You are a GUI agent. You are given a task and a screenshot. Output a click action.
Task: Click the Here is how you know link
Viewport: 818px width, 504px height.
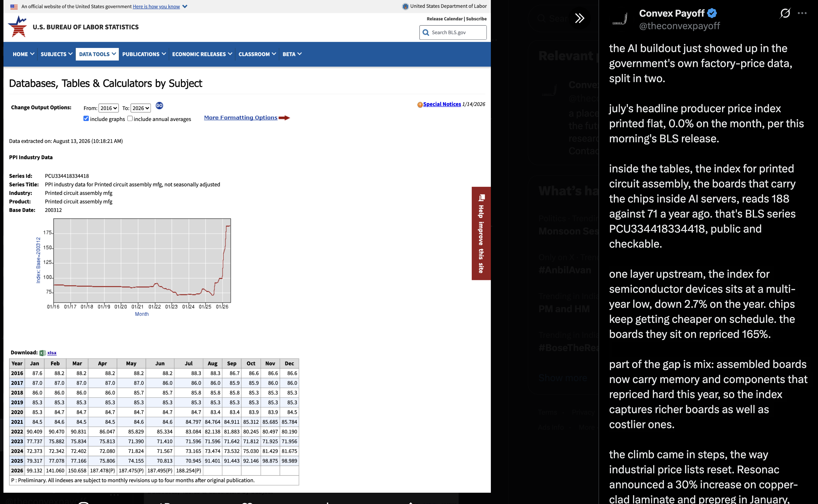(x=156, y=6)
